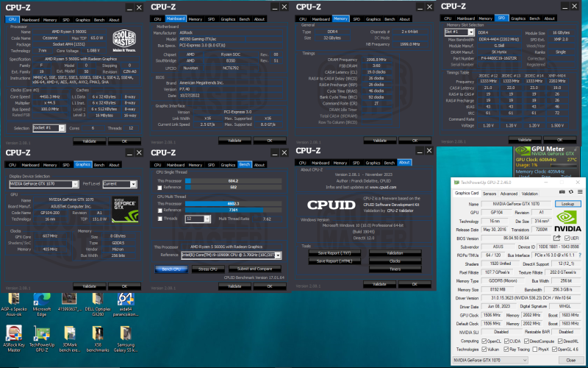Click the Bus Interface question mark in GPU-Z
Screen dimensions: 588x368
coord(580,255)
